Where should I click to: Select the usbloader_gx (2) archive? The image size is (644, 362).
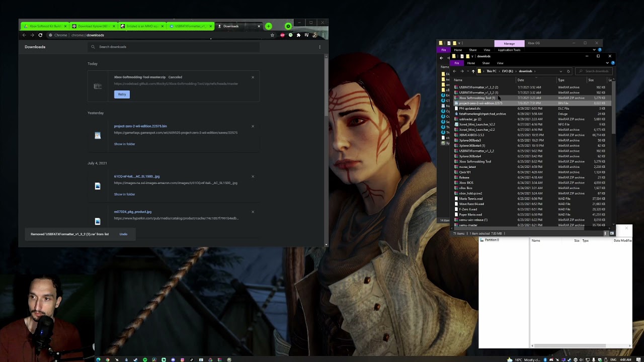(x=470, y=119)
